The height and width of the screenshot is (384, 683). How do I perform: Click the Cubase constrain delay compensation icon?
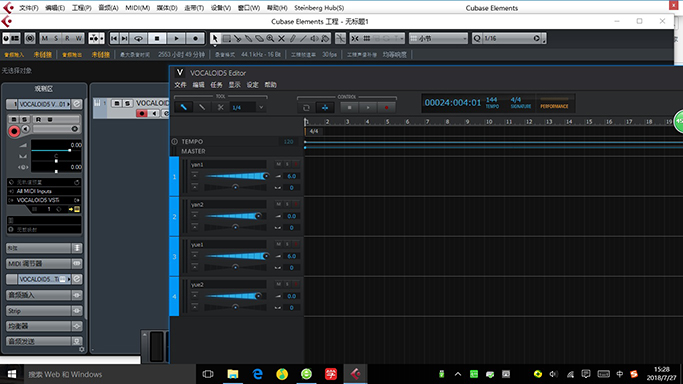(x=30, y=39)
